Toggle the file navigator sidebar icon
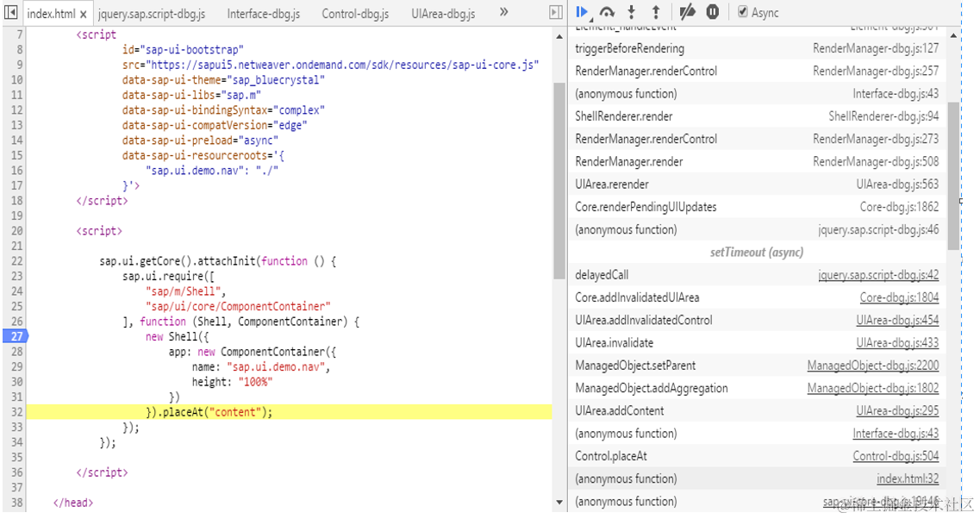Viewport: 980px width, 519px height. (10, 12)
